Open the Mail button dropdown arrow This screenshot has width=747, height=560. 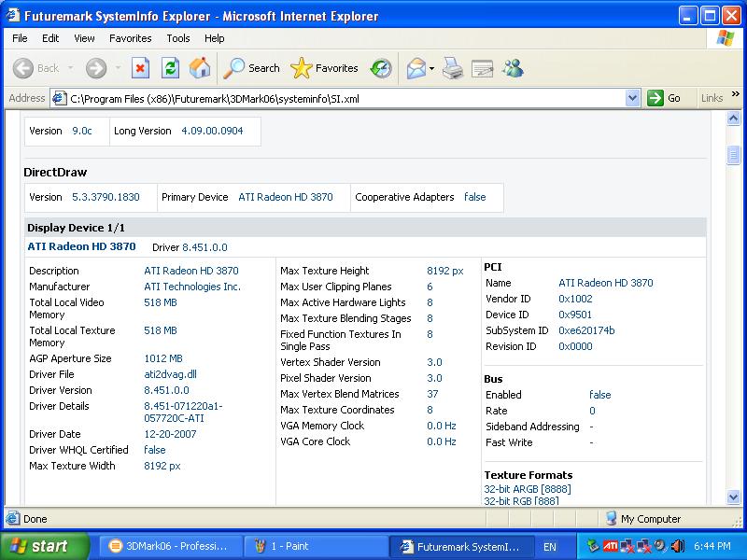click(x=431, y=68)
